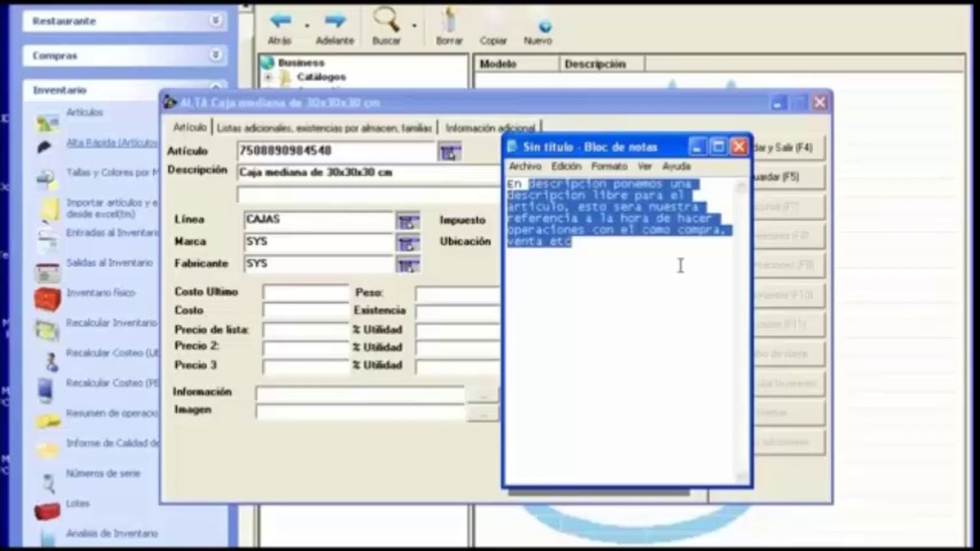Open the Línea lookup icon
Viewport: 980px width, 551px height.
pyautogui.click(x=408, y=221)
